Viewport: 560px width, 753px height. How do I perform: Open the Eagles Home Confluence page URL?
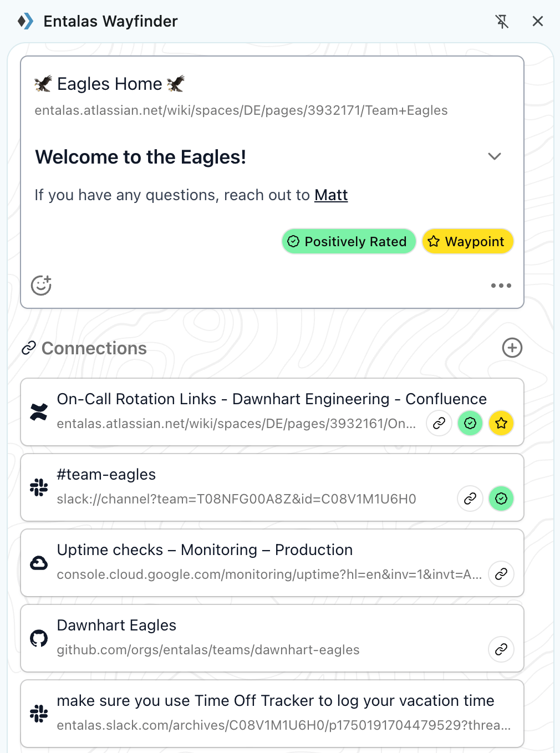[241, 110]
